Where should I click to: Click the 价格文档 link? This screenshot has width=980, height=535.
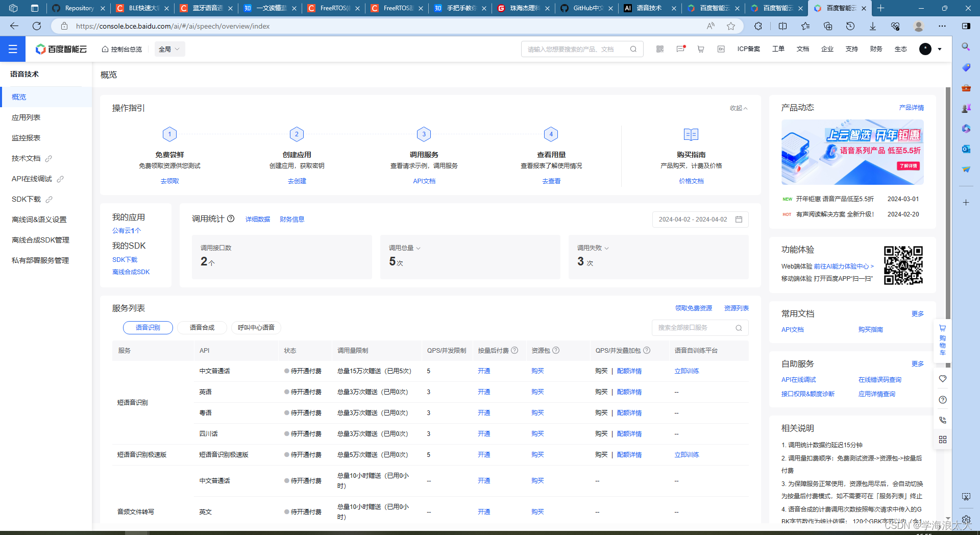pyautogui.click(x=691, y=181)
